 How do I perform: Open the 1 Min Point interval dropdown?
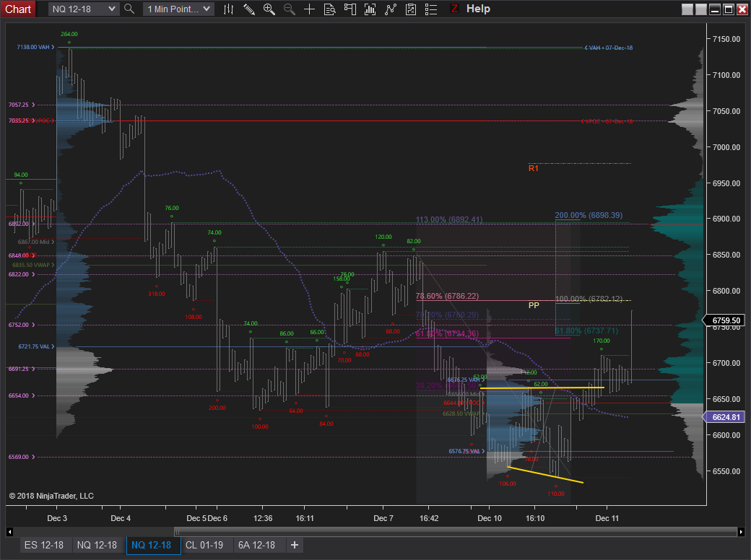click(x=178, y=9)
